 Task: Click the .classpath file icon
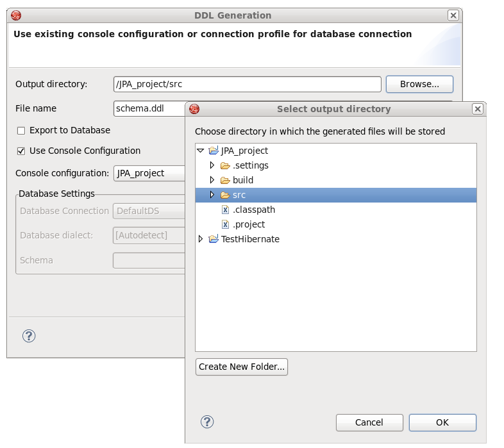tap(225, 210)
